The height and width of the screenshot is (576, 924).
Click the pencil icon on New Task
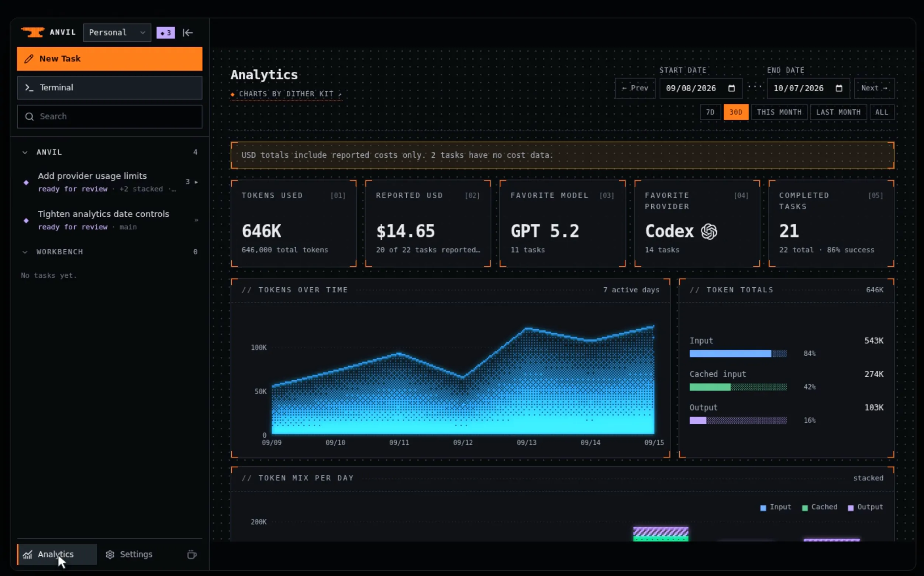tap(29, 59)
